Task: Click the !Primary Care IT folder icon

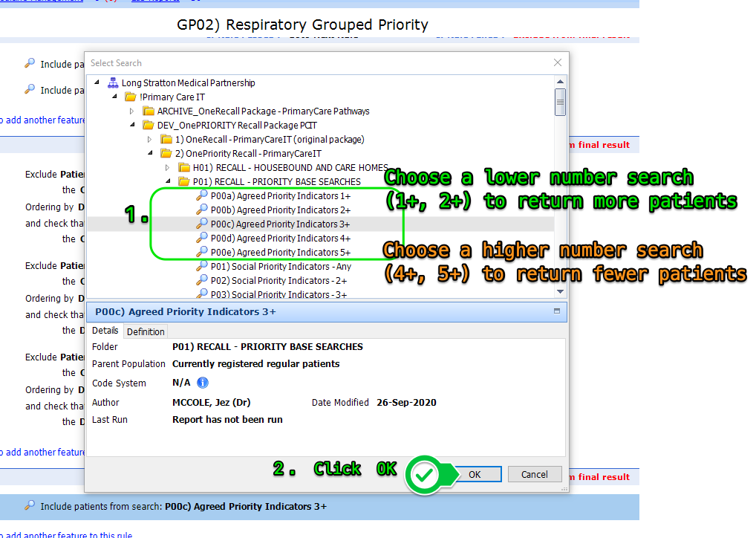Action: [x=130, y=97]
